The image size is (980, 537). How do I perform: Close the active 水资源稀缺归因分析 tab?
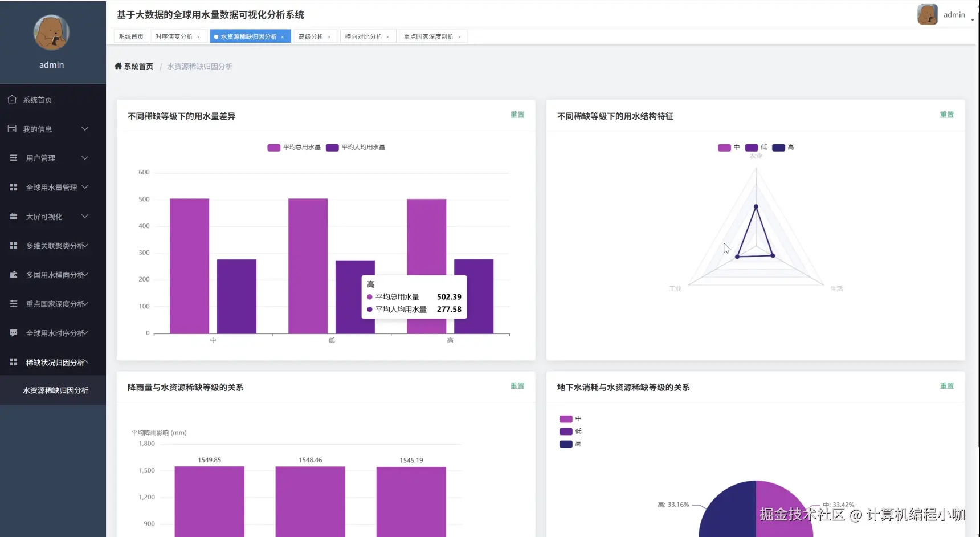(x=282, y=37)
